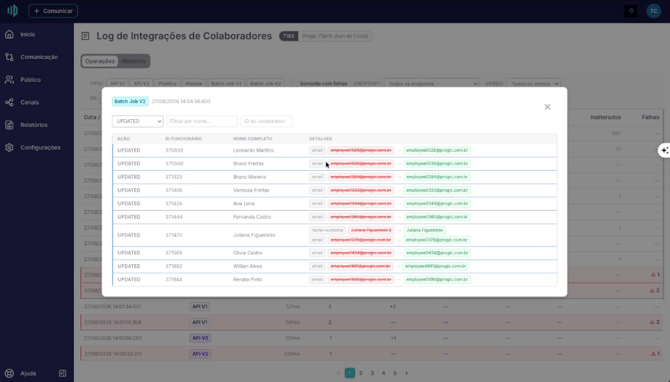Collapse the sidebar with the panel icon
This screenshot has width=670, height=382.
tap(62, 373)
